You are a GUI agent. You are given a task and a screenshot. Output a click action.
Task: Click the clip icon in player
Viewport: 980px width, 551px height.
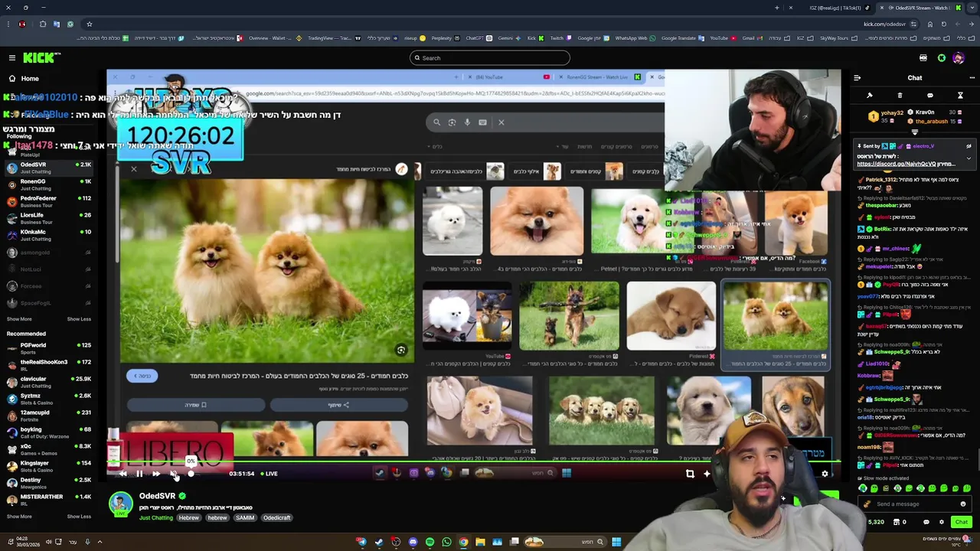[x=707, y=474]
